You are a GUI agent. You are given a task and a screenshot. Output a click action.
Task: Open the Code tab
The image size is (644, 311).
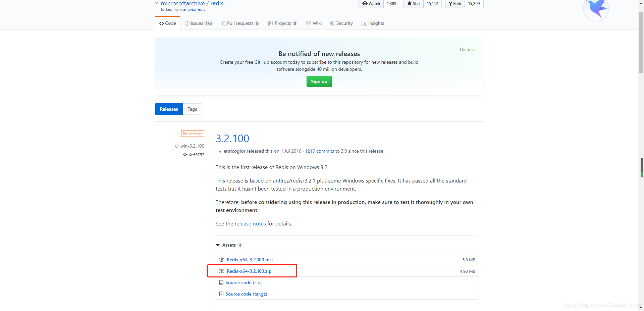tap(168, 23)
